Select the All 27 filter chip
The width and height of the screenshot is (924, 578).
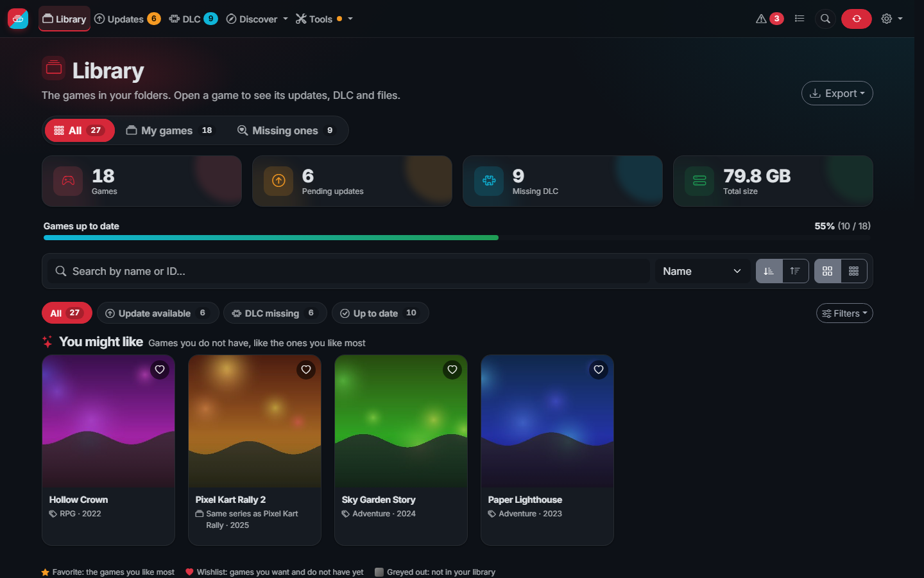click(67, 313)
